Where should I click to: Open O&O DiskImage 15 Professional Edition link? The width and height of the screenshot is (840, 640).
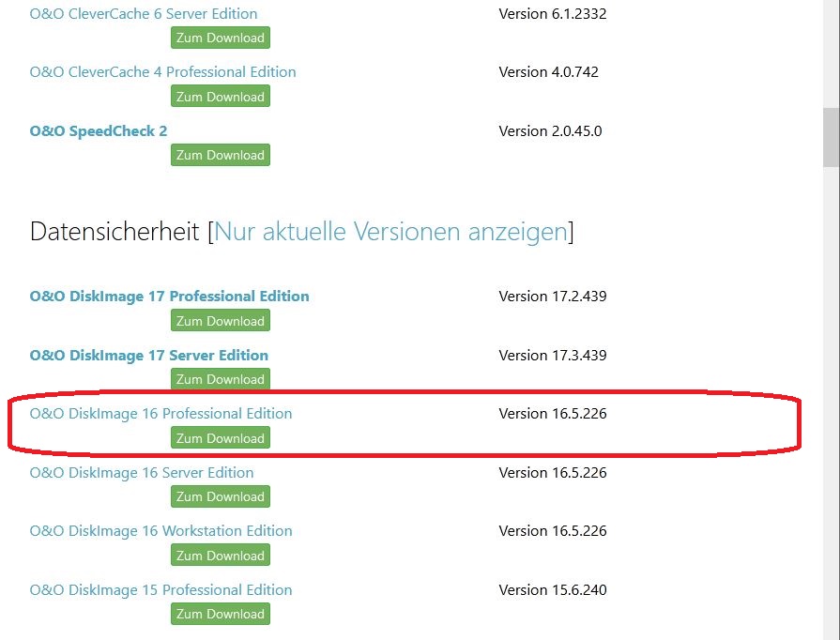pos(160,589)
